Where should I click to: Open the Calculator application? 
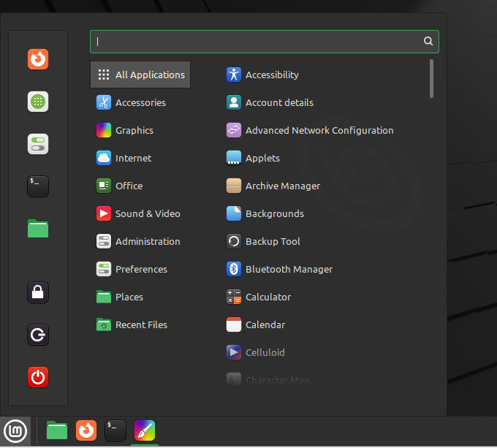pyautogui.click(x=268, y=297)
